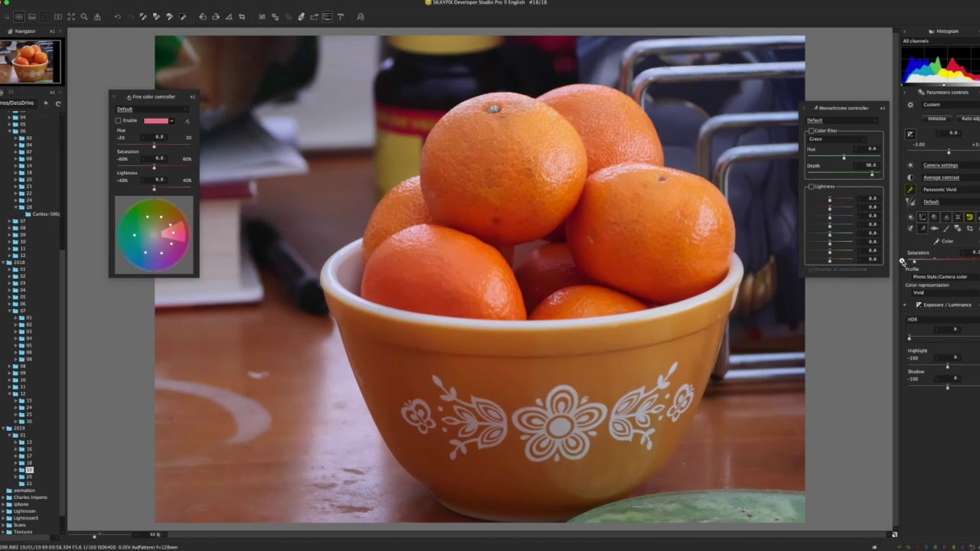Click Depth slider in Monochrome controller
The width and height of the screenshot is (980, 551).
coord(843,174)
